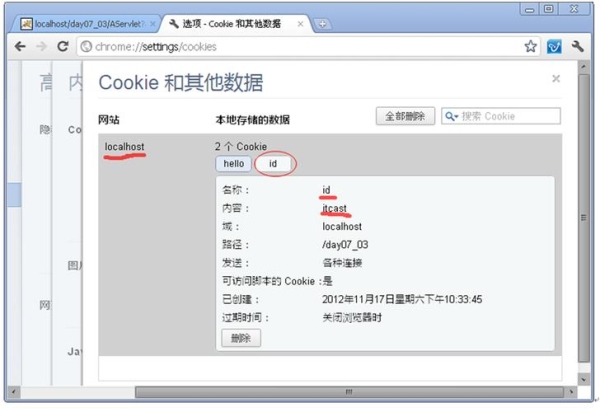Click 删除 to remove id cookie
Image resolution: width=600 pixels, height=412 pixels.
pyautogui.click(x=241, y=338)
